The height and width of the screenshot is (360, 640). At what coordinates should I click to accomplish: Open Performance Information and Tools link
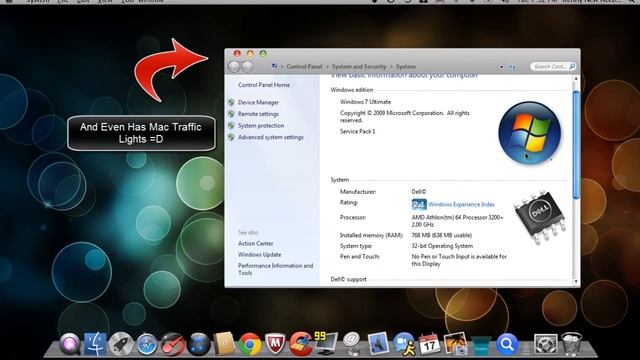[276, 269]
